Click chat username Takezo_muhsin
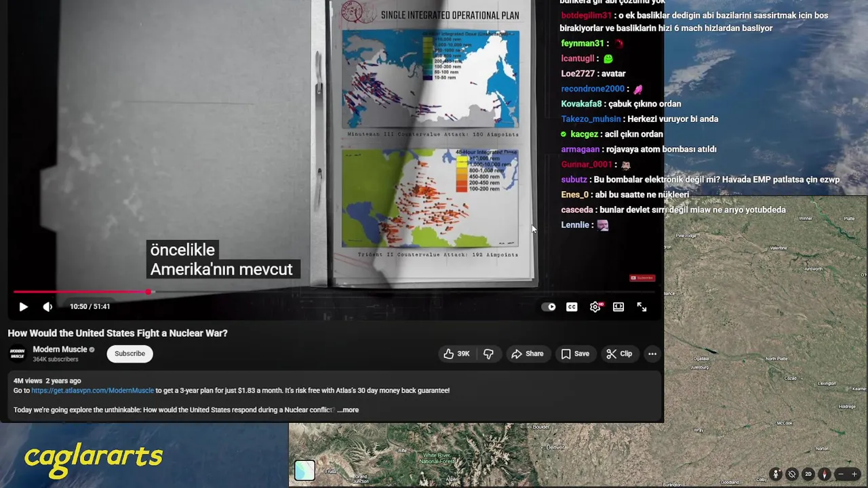 coord(591,119)
